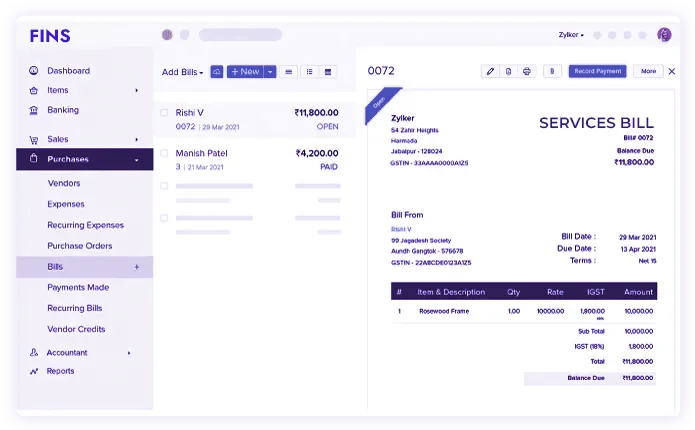Screen dimensions: 695x430
Task: Expand the arrow beside the New button
Action: click(x=270, y=72)
